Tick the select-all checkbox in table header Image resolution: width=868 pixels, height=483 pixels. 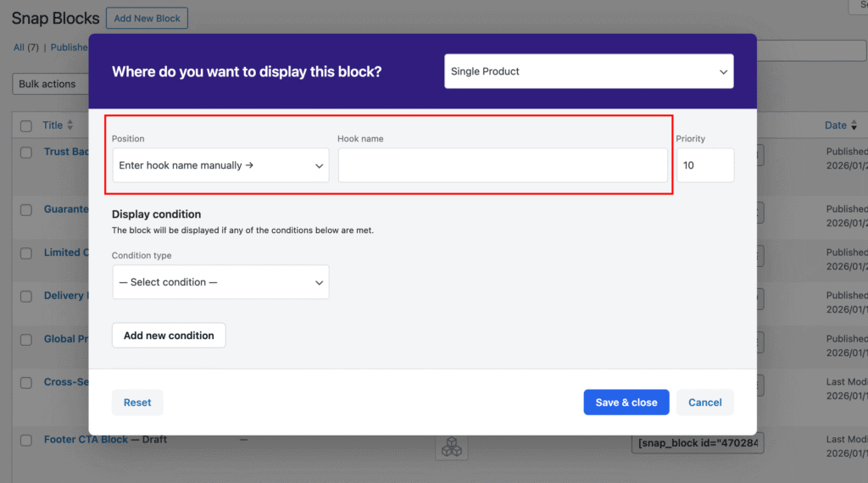pyautogui.click(x=26, y=125)
